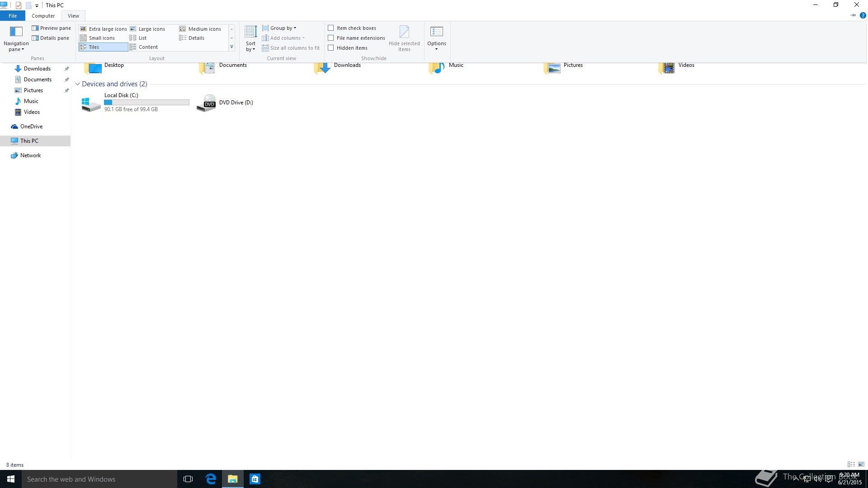Select Local Disk (C:) drive

[x=135, y=103]
